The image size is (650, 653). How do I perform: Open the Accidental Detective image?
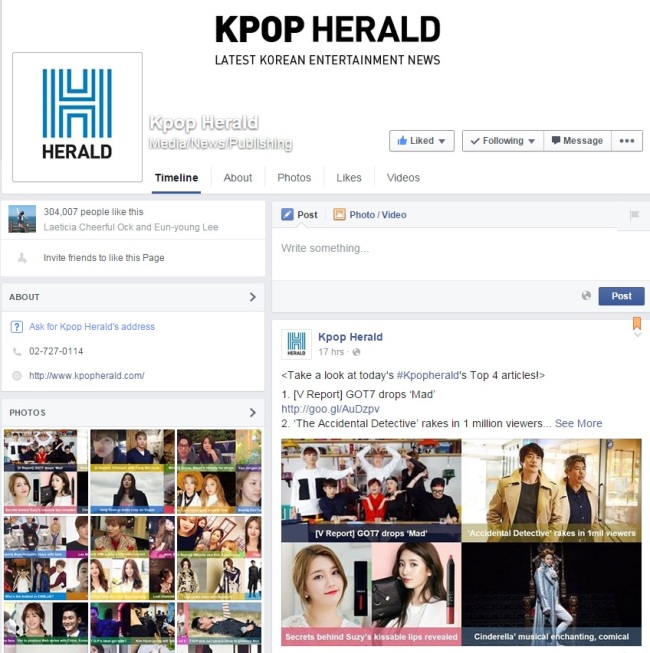click(x=552, y=490)
